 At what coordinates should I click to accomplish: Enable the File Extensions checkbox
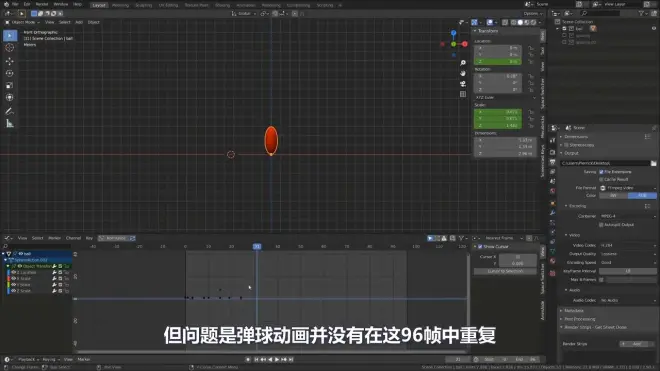click(x=601, y=172)
